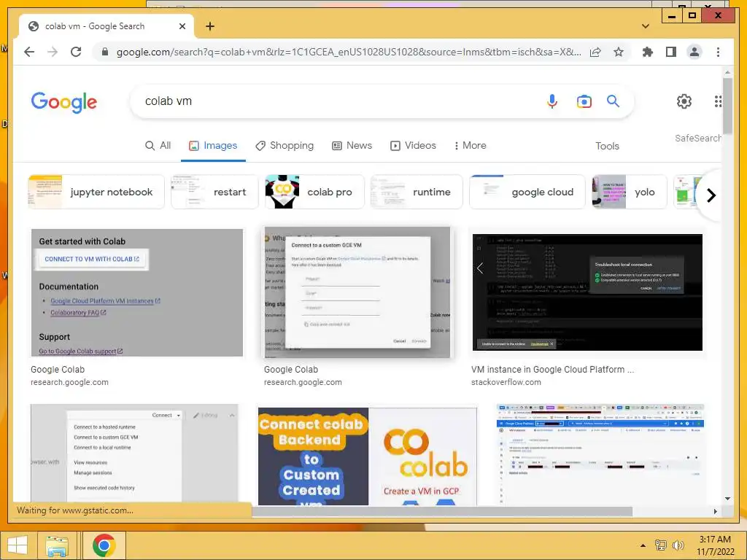Show more chips with right chevron

711,195
